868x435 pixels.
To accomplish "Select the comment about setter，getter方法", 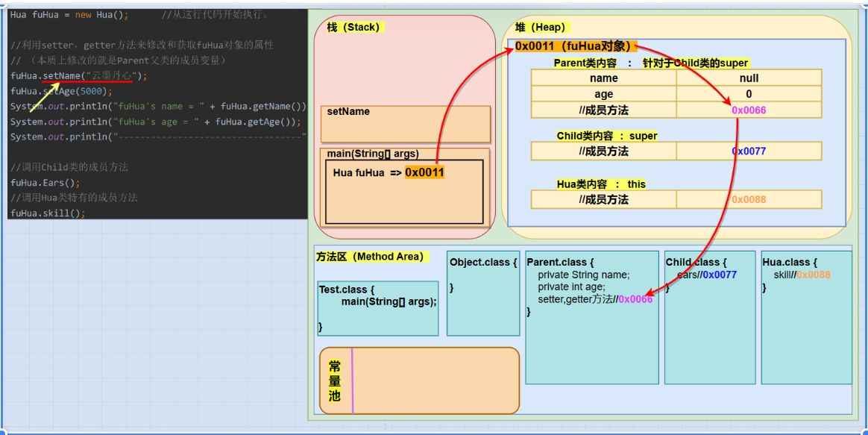I will tap(142, 46).
